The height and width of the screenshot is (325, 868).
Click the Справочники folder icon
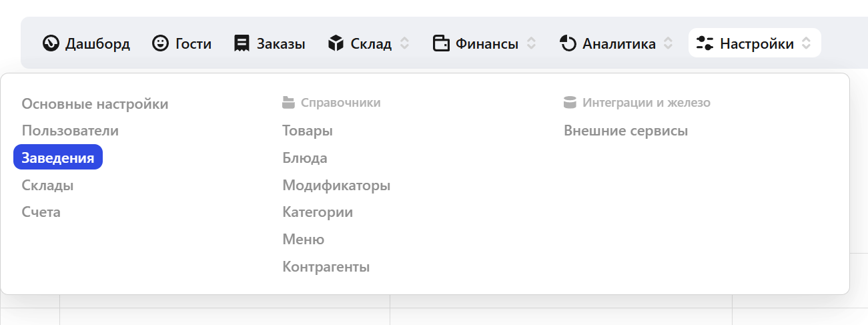[x=288, y=103]
